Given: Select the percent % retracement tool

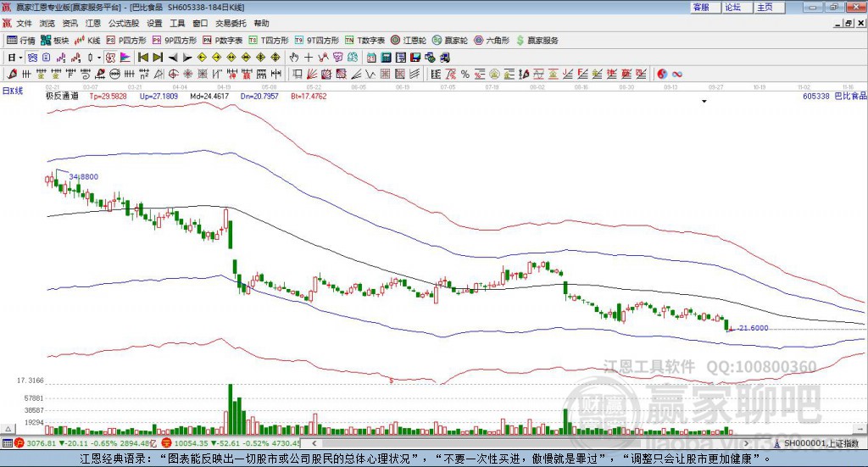Looking at the screenshot, I should click(465, 74).
